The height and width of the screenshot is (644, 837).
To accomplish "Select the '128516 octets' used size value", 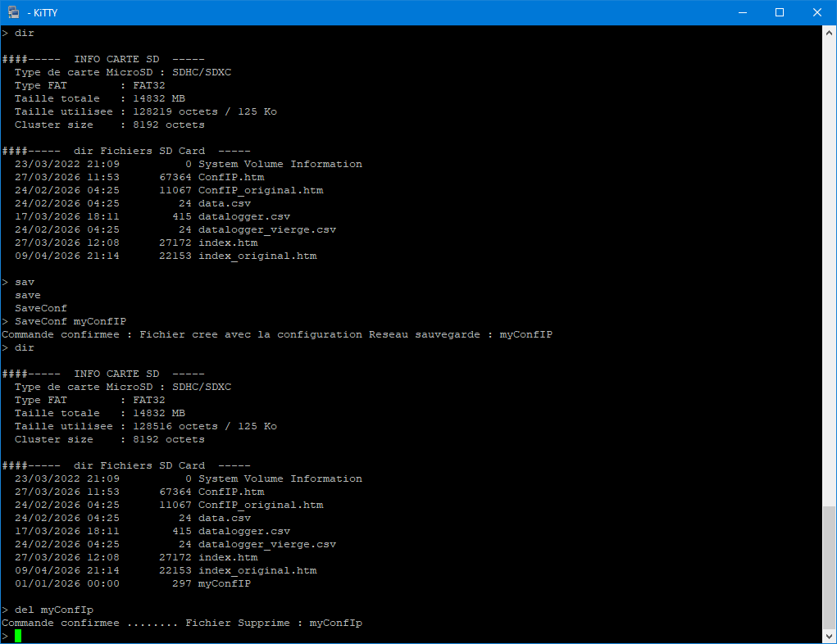I will point(175,426).
